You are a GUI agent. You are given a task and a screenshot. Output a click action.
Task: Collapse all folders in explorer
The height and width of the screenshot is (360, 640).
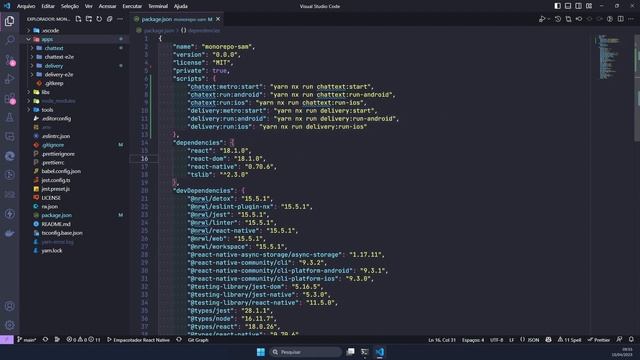pyautogui.click(x=109, y=19)
